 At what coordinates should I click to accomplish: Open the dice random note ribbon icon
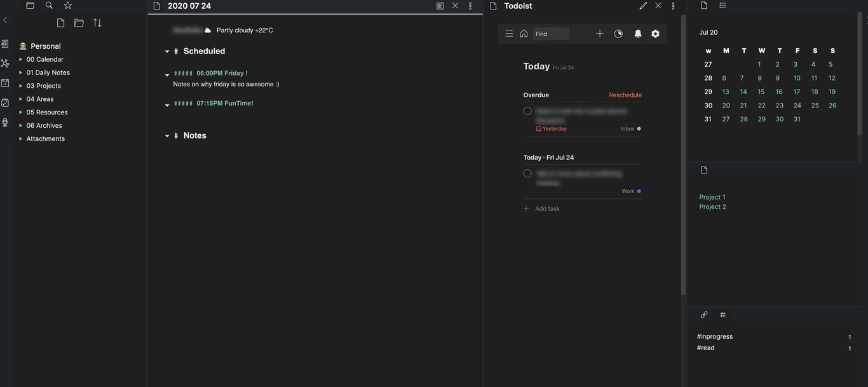[5, 102]
